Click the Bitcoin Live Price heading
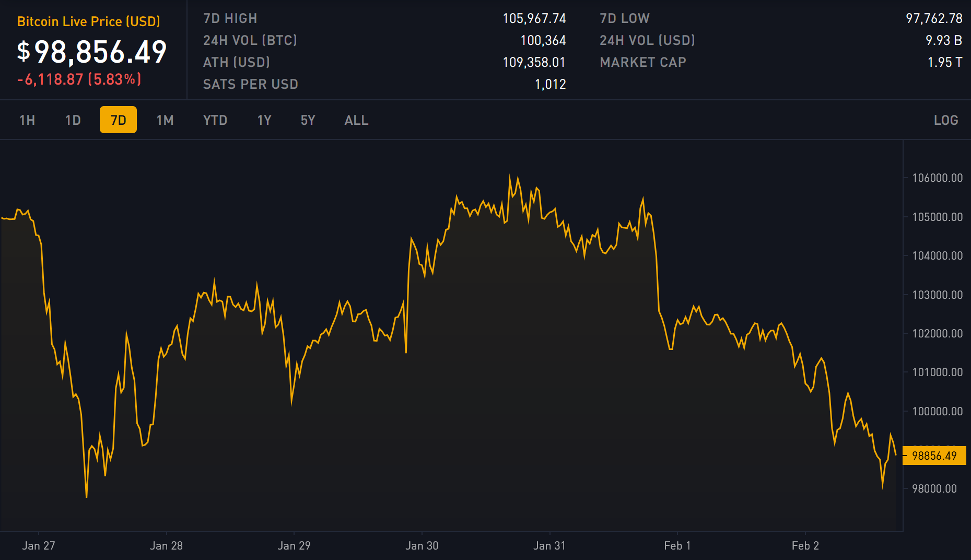The image size is (971, 560). coord(88,21)
